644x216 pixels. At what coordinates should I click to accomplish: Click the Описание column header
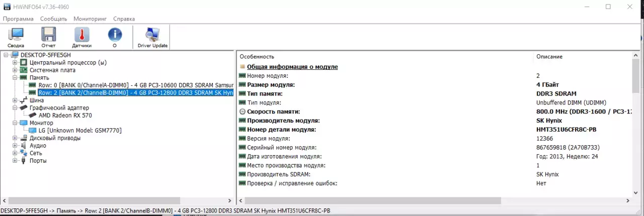(x=549, y=57)
